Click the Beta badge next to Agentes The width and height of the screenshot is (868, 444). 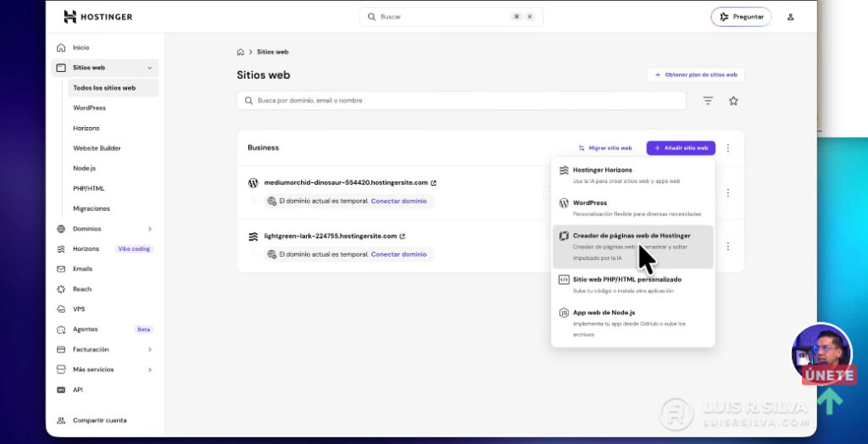pos(143,330)
